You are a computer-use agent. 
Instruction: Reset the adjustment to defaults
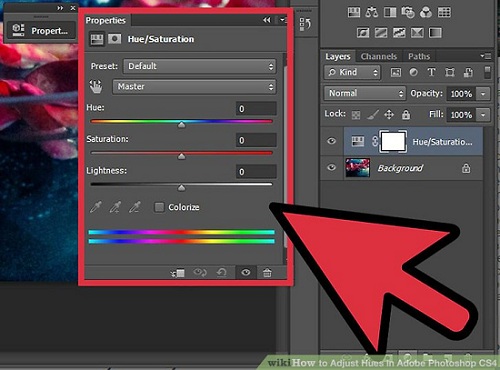pos(221,273)
